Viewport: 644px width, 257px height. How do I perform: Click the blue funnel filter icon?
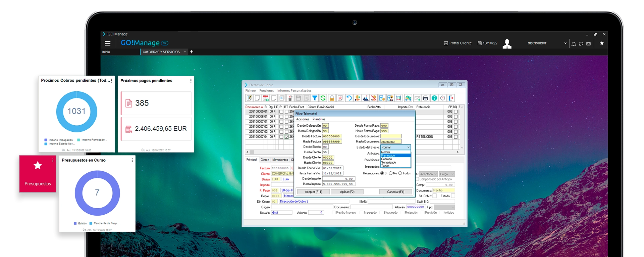pyautogui.click(x=315, y=98)
